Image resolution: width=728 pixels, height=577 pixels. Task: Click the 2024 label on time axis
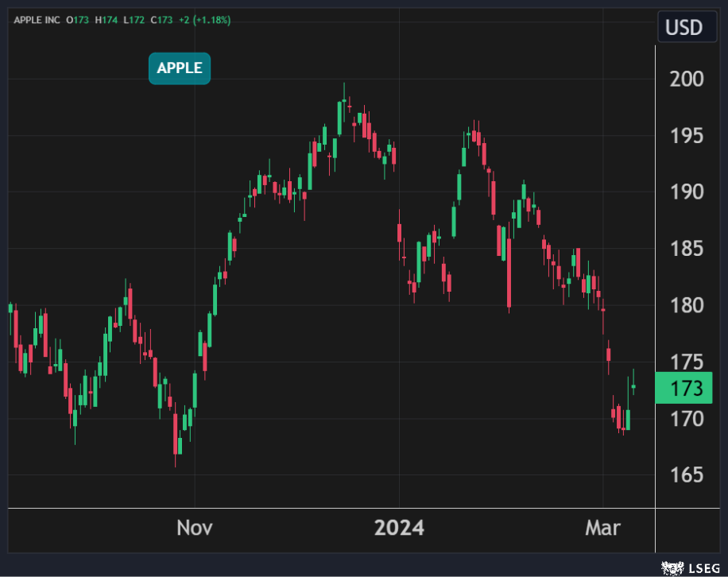point(400,528)
